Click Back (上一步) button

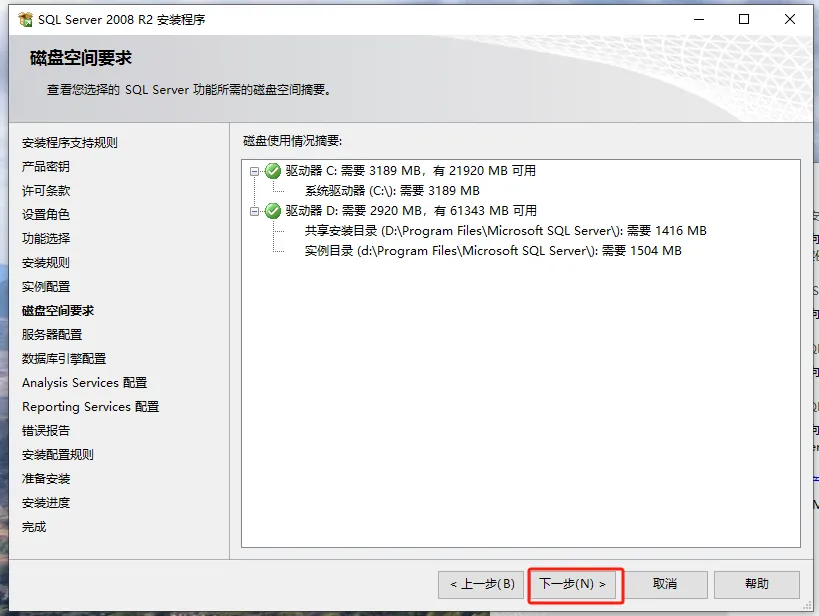481,584
